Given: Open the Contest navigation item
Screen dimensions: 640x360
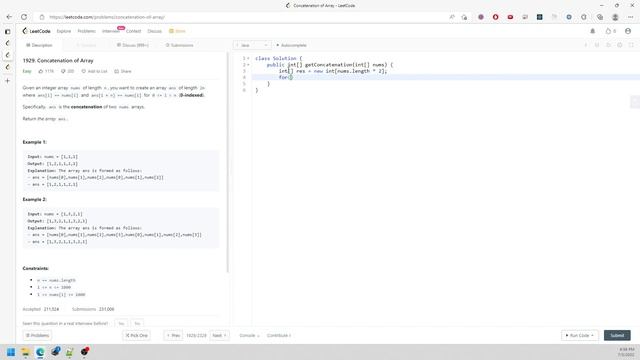Looking at the screenshot, I should [x=133, y=31].
